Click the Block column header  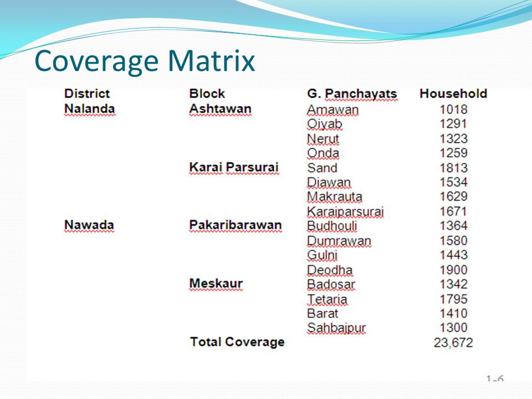(207, 93)
